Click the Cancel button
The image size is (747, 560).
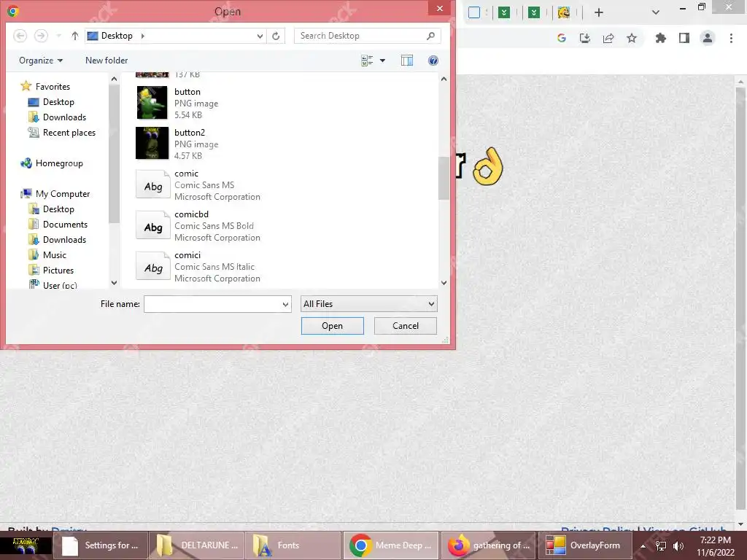(x=406, y=326)
